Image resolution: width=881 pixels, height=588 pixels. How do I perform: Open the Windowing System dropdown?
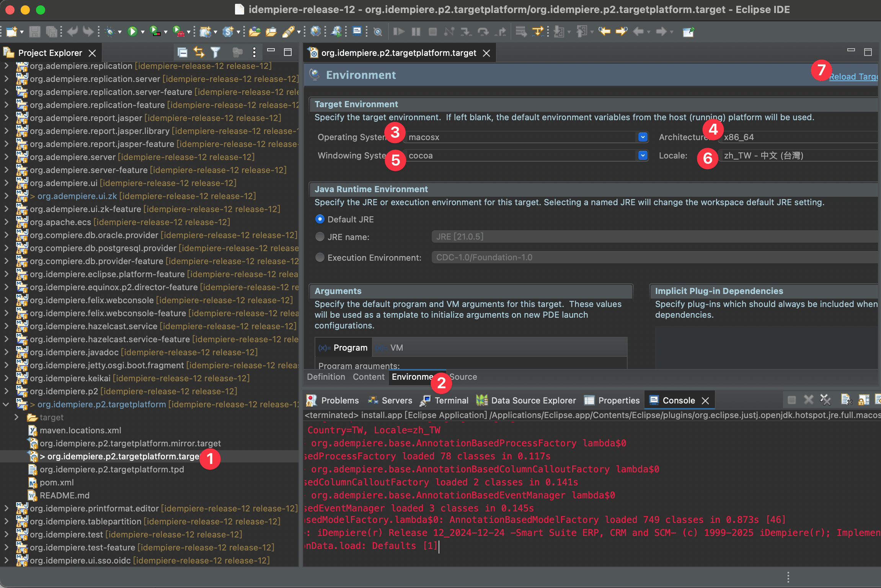point(643,155)
